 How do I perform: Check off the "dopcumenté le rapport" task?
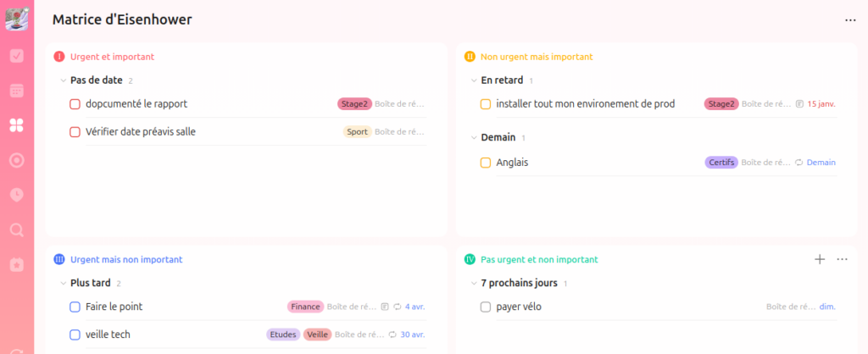pyautogui.click(x=75, y=104)
